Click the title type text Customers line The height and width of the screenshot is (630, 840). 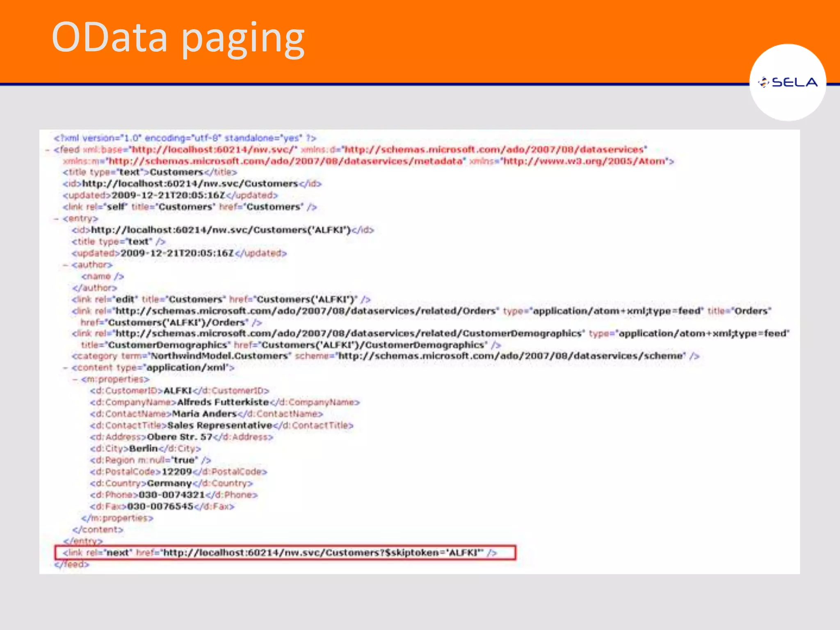(x=150, y=172)
